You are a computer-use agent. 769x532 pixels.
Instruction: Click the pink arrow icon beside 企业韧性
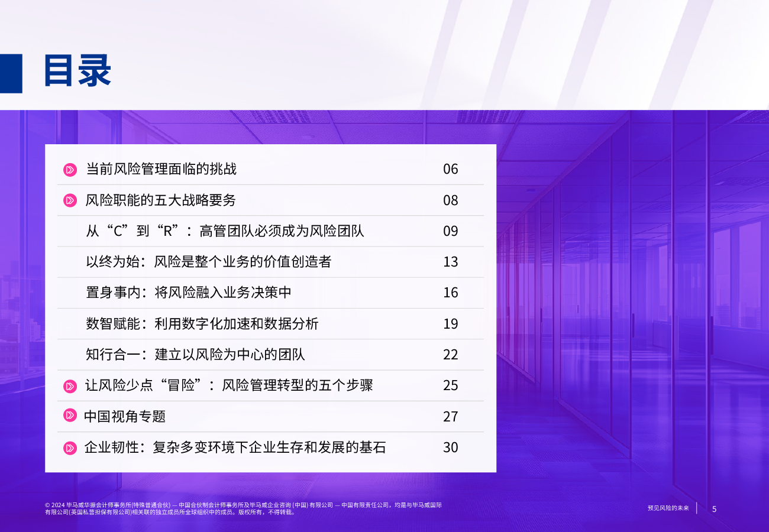point(70,448)
